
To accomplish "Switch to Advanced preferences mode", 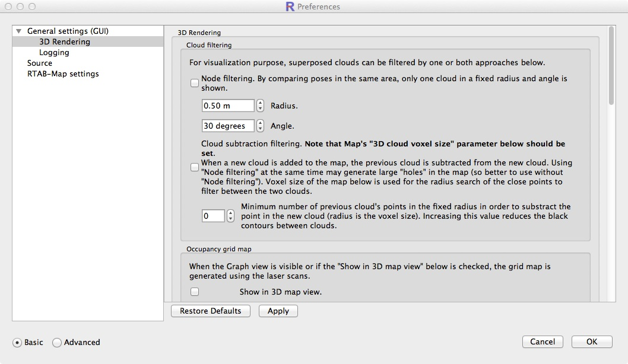I will [57, 342].
